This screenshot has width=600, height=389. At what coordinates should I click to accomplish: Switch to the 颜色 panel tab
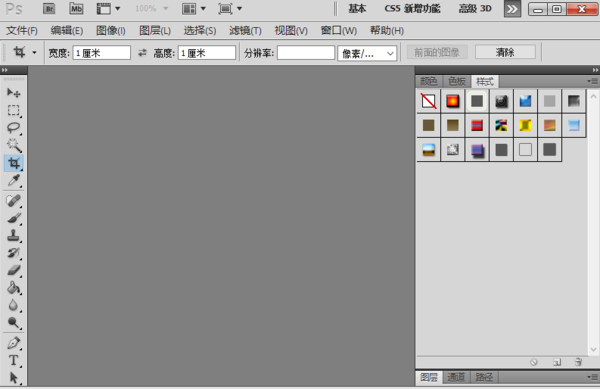point(429,81)
